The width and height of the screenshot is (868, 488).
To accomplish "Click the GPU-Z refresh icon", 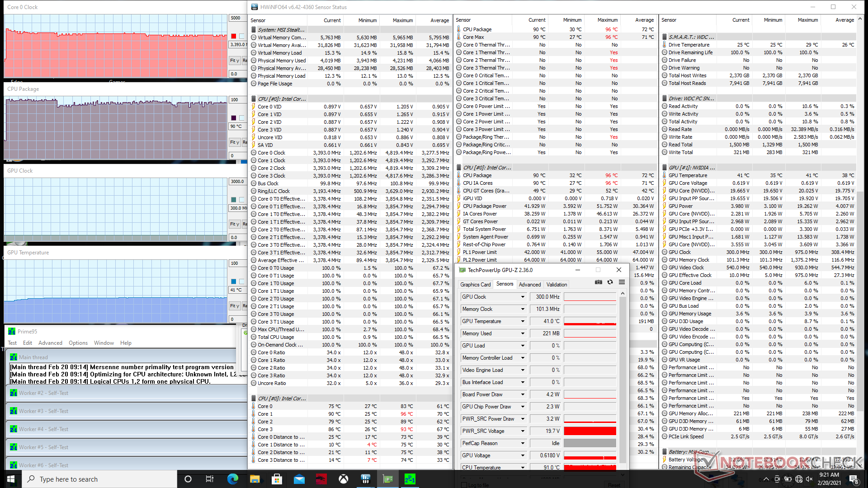I will click(610, 282).
